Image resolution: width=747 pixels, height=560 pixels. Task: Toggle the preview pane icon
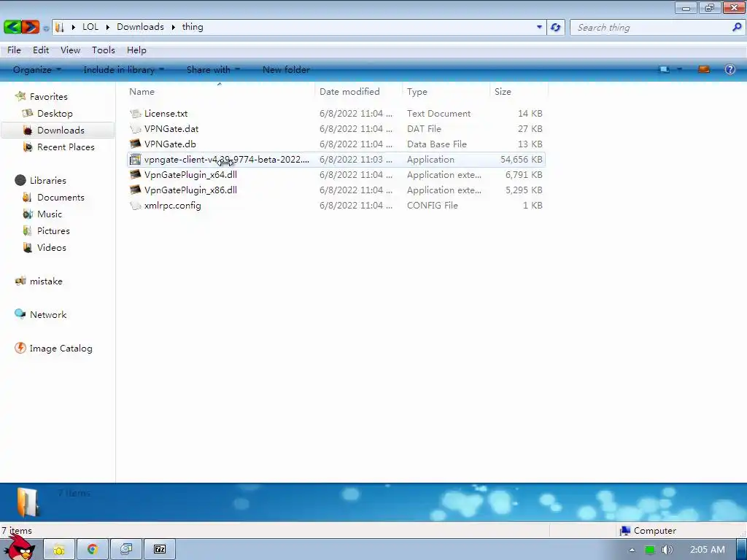coord(704,69)
